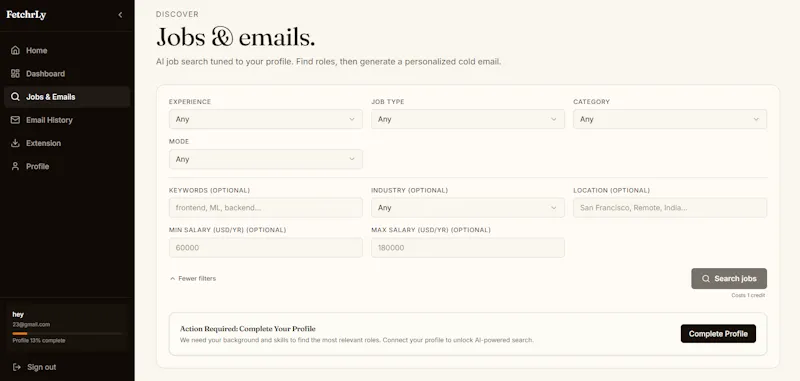800x381 pixels.
Task: Open the Mode dropdown
Action: [265, 159]
